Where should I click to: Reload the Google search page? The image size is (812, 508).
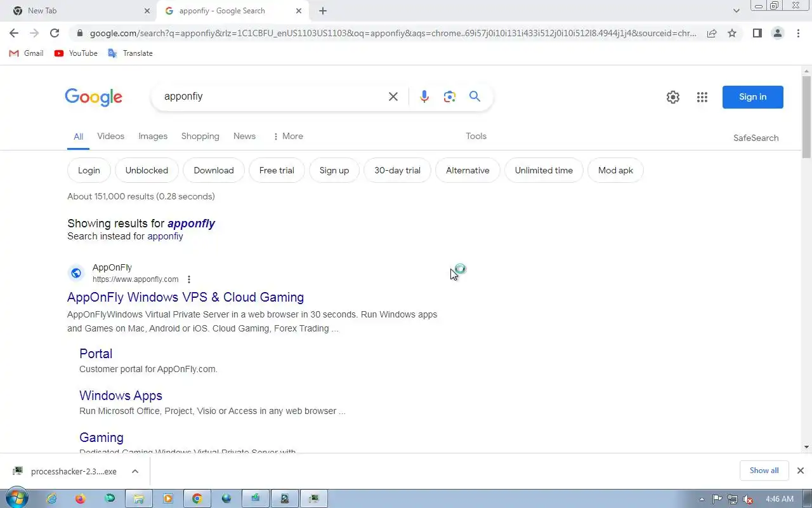click(x=55, y=33)
